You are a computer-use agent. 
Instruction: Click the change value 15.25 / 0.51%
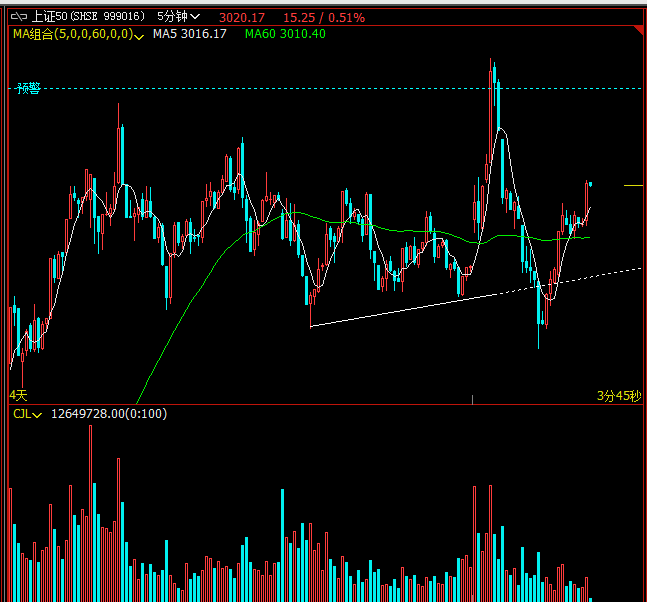(x=324, y=18)
